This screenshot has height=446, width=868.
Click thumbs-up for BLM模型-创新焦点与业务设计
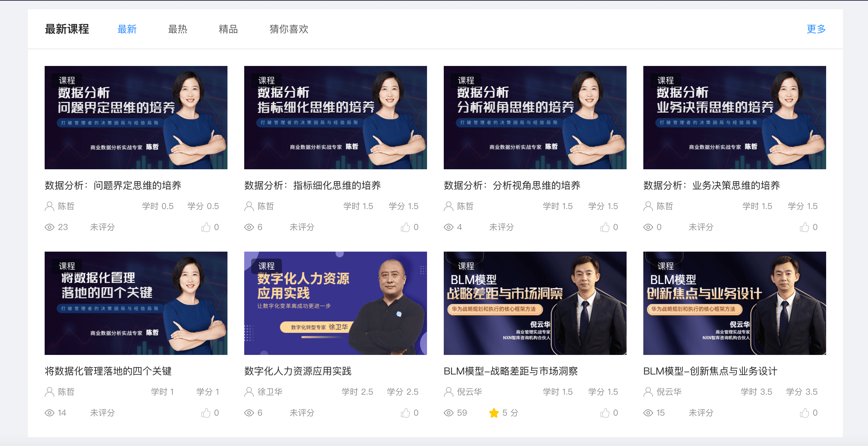pos(805,413)
